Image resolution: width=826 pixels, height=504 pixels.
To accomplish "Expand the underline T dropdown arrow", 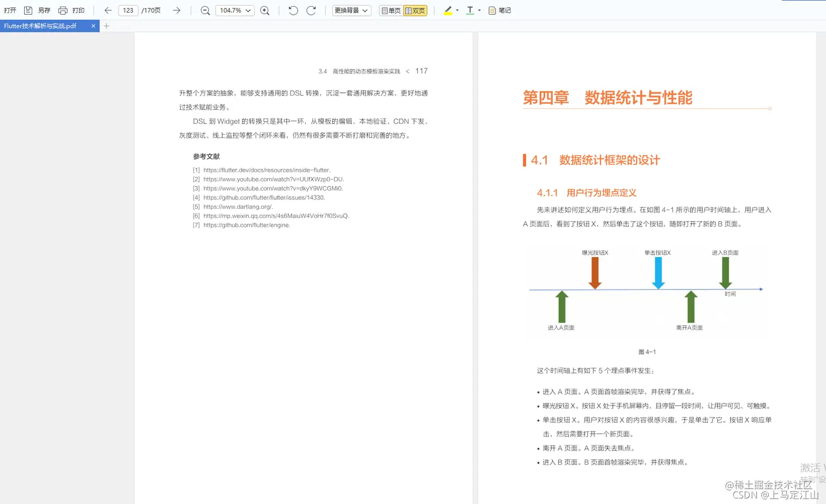I will pyautogui.click(x=479, y=10).
